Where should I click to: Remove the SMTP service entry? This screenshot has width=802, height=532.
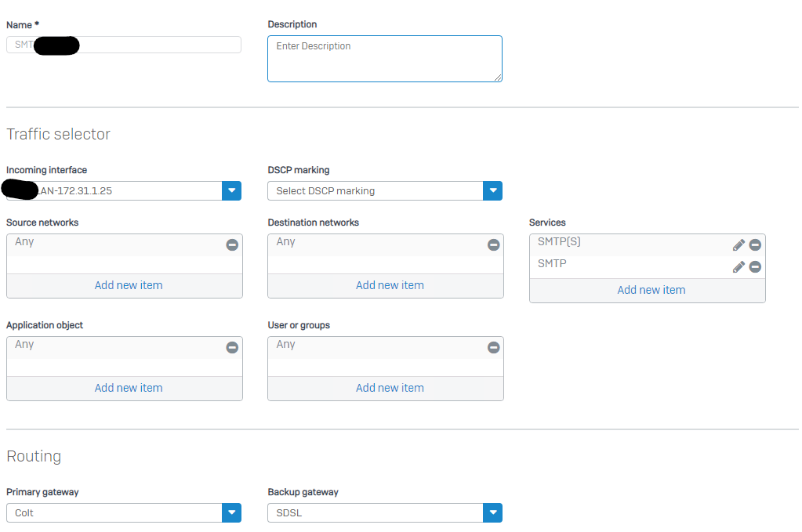pyautogui.click(x=755, y=266)
